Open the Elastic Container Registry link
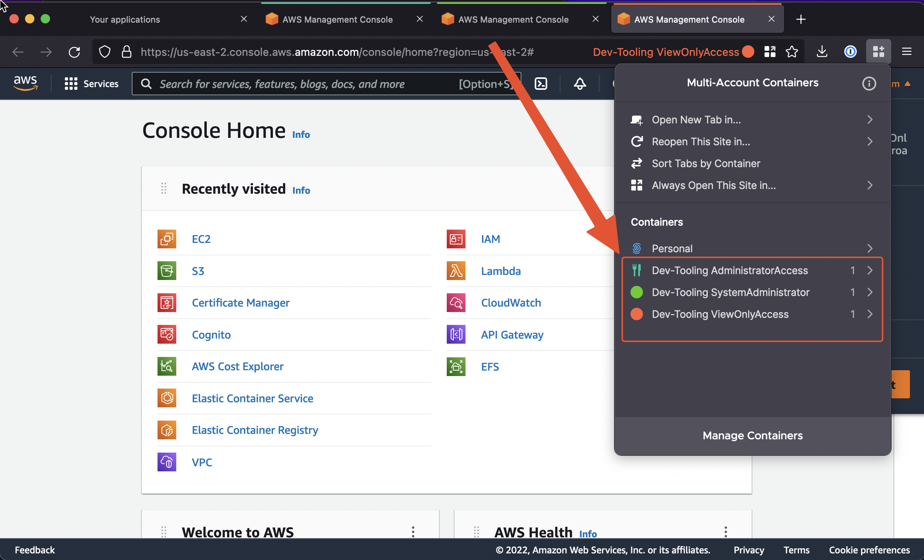 255,430
